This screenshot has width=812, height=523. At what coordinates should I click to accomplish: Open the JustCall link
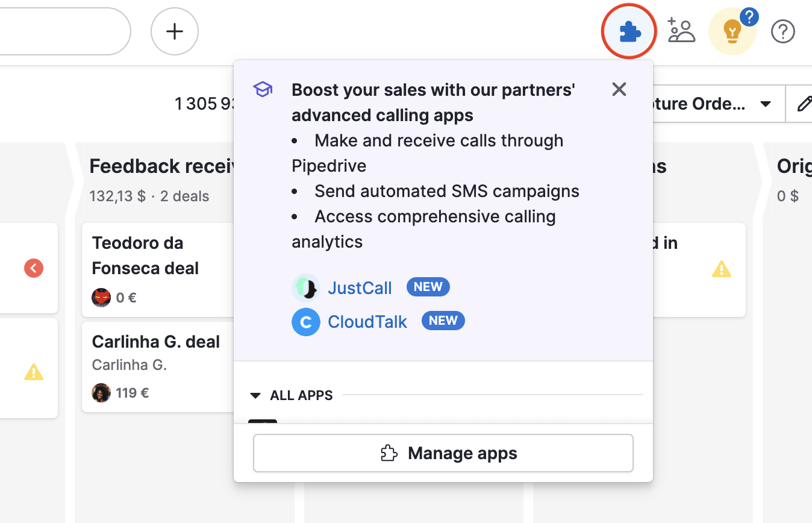360,288
